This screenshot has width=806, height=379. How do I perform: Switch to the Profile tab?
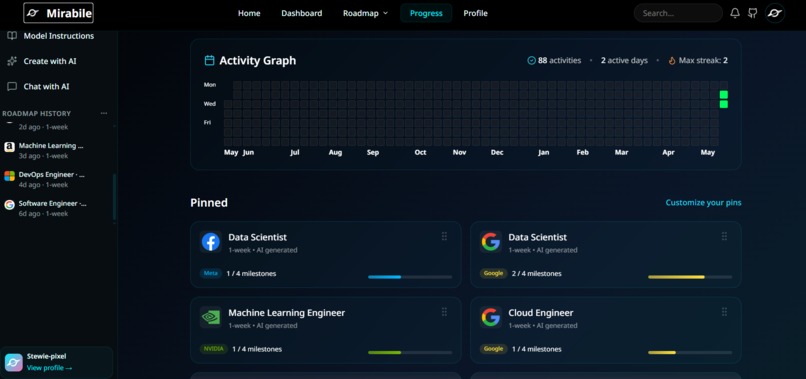pyautogui.click(x=475, y=13)
